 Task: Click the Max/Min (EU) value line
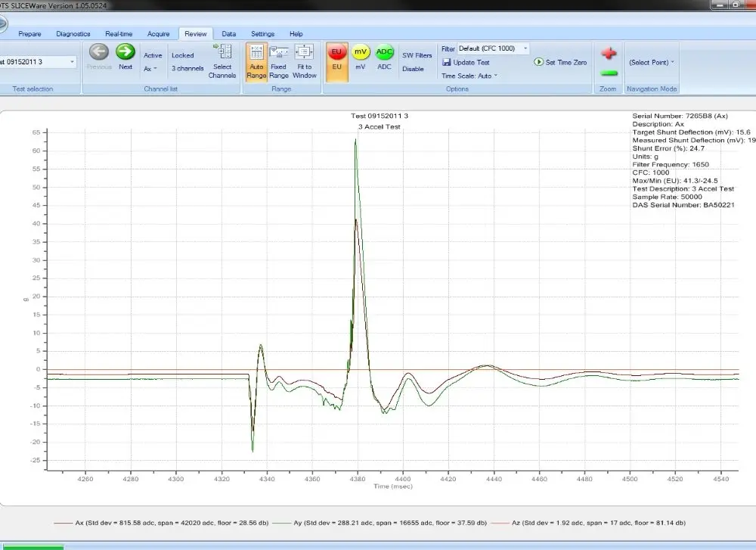coord(675,181)
